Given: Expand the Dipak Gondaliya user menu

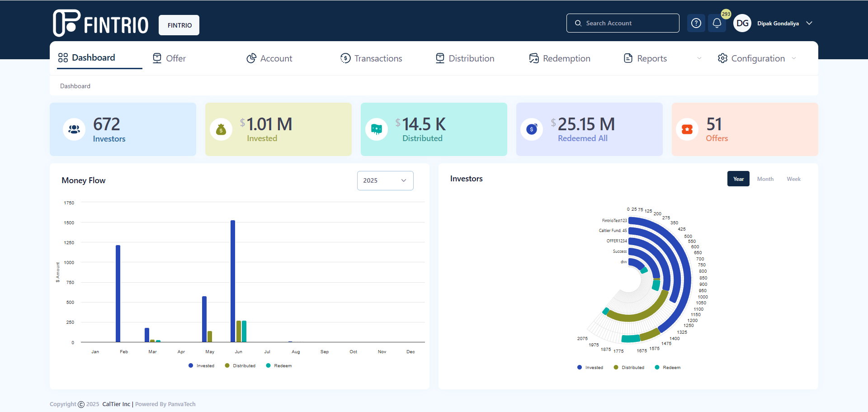Looking at the screenshot, I should click(x=809, y=23).
